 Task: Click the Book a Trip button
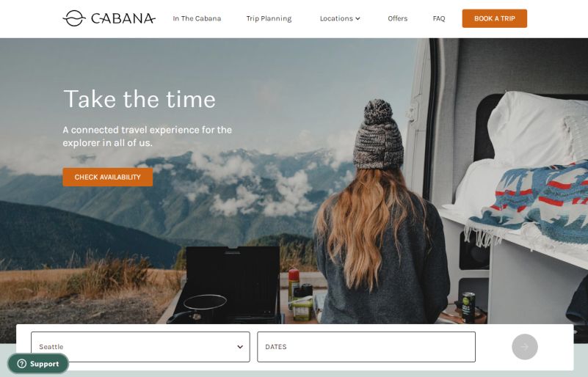pos(494,18)
